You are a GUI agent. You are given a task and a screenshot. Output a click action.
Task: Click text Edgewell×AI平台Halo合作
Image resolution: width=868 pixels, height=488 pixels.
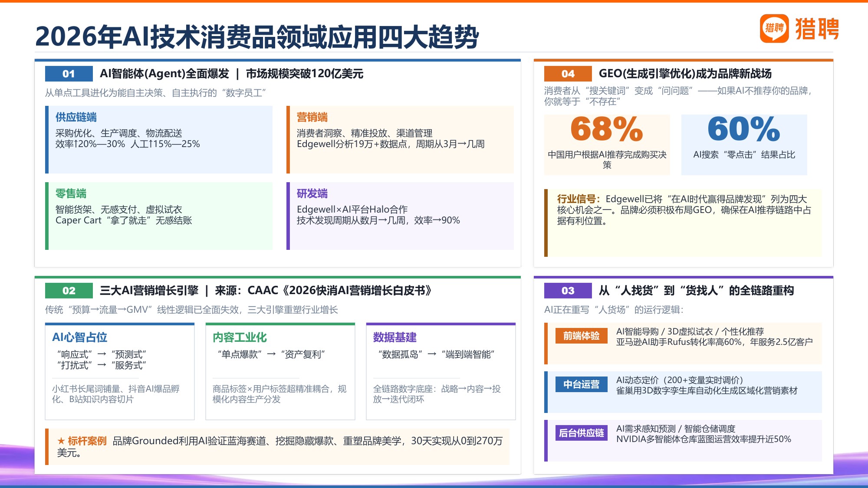tap(352, 210)
